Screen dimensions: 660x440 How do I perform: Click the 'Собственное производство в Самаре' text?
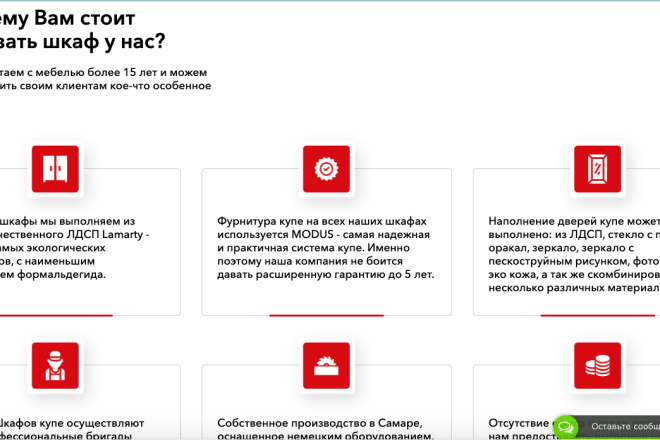[x=325, y=429]
